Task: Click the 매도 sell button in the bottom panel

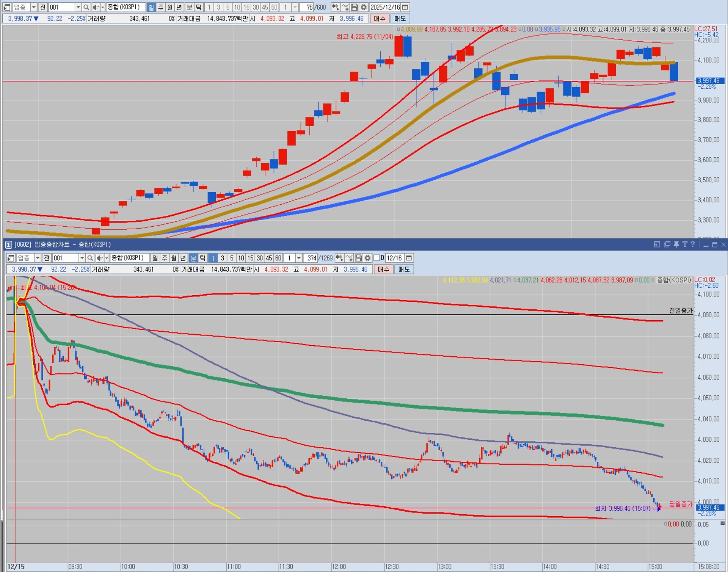Action: tap(404, 270)
